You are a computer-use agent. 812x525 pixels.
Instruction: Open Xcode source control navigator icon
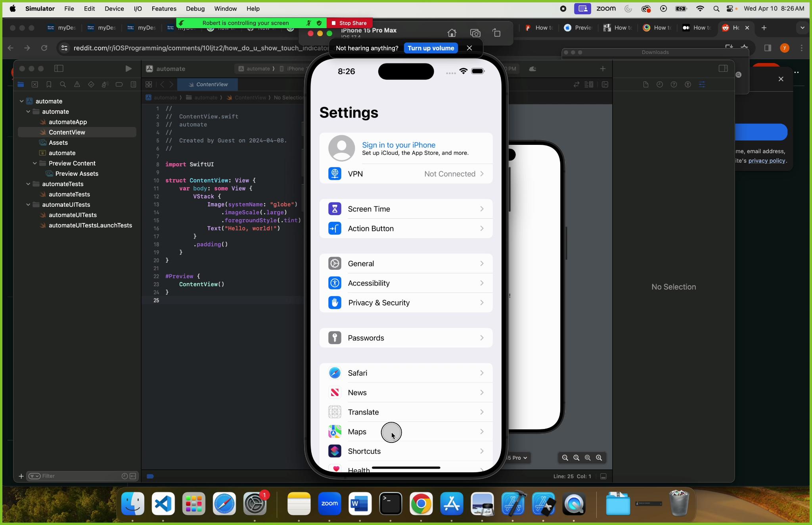tap(35, 85)
